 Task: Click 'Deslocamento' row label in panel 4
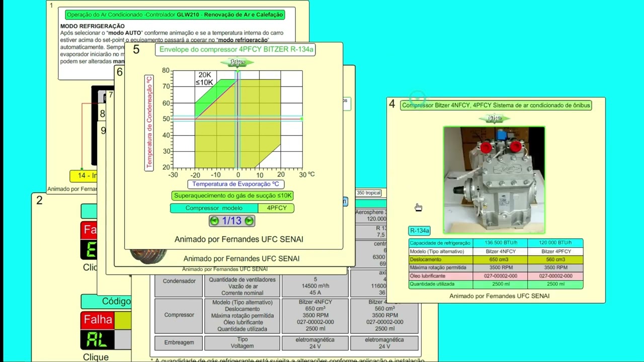click(441, 259)
